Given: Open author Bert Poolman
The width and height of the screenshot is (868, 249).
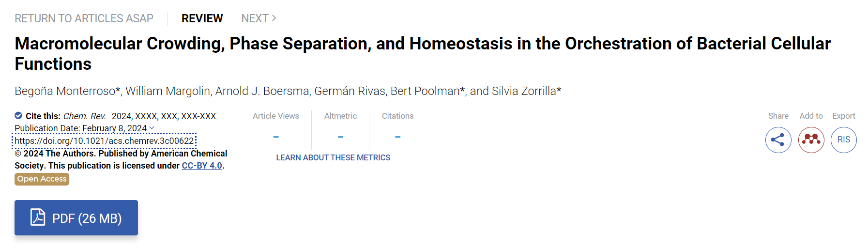Looking at the screenshot, I should click(x=425, y=91).
